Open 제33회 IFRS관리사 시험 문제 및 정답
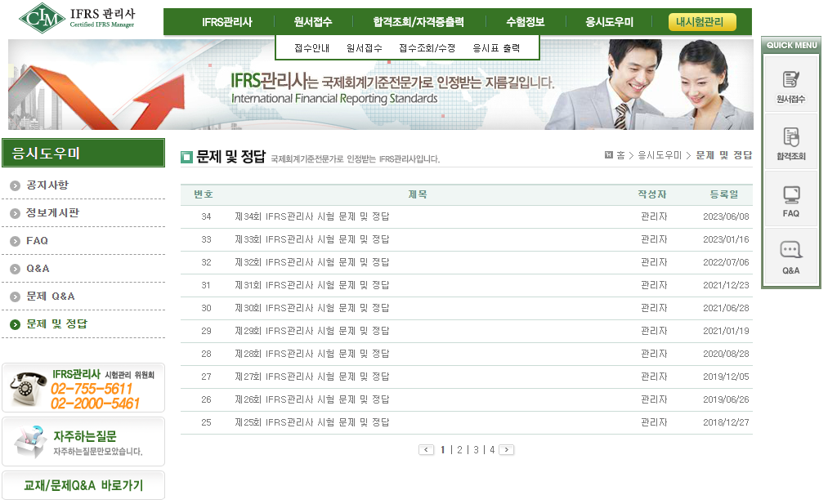This screenshot has width=828, height=504. (x=312, y=239)
